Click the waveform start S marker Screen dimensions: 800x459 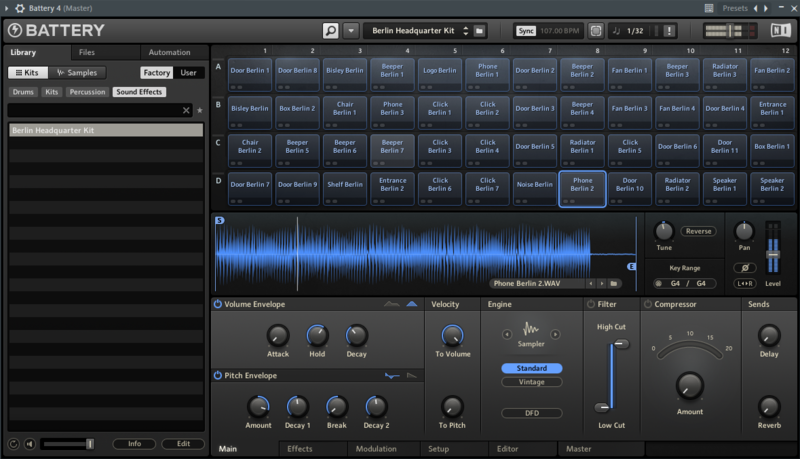click(x=219, y=220)
